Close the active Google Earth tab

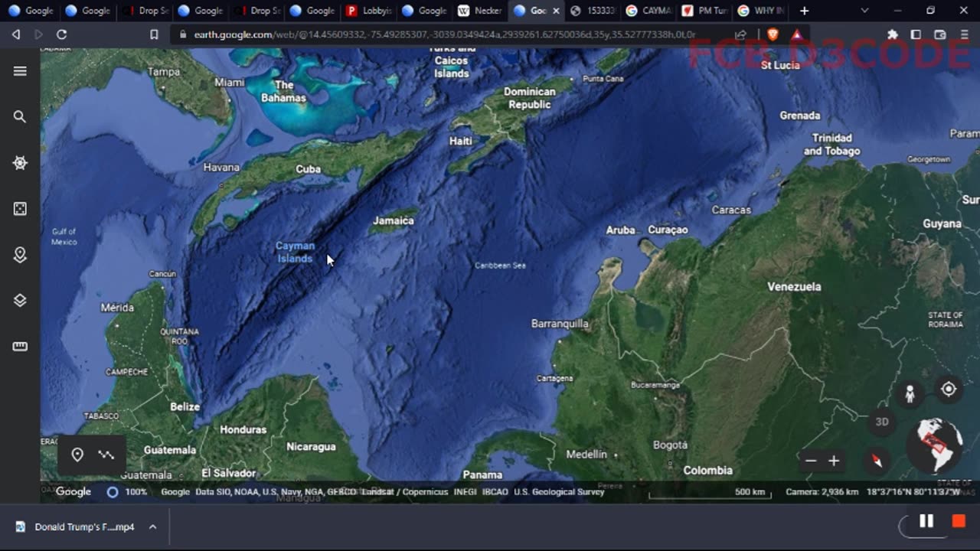[x=556, y=11]
